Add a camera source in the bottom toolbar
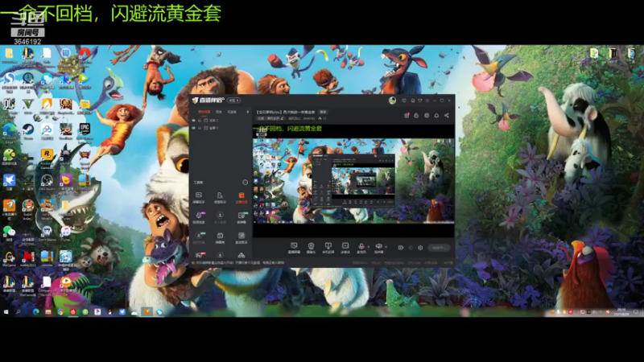The image size is (644, 362). tap(311, 248)
